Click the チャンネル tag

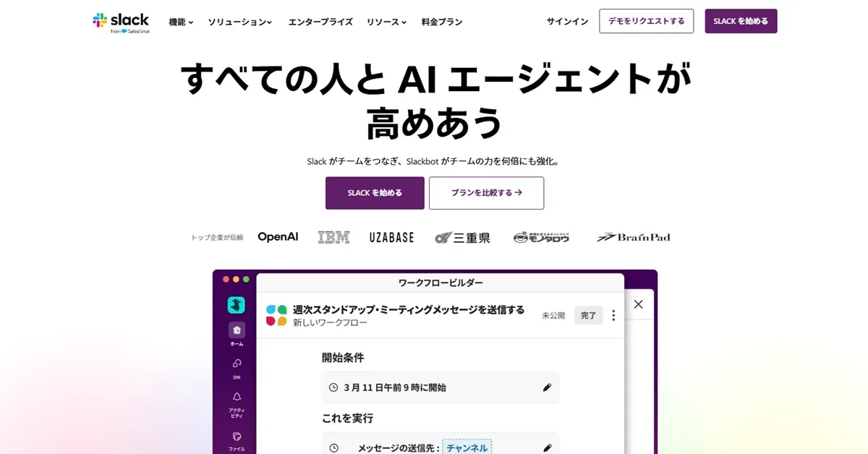(x=467, y=447)
